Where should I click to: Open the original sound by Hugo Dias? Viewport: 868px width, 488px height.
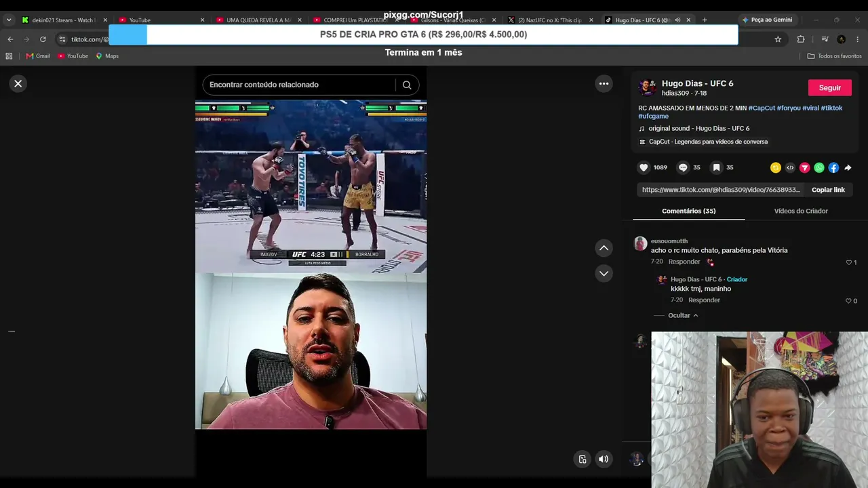(x=698, y=128)
